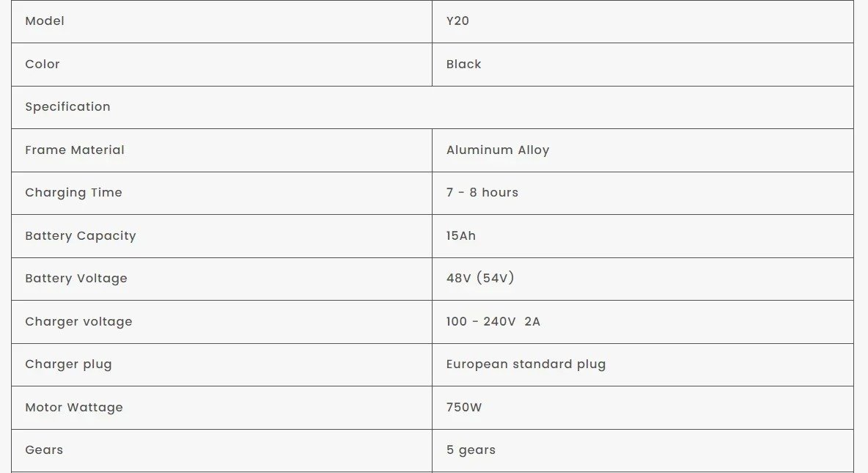Screen dimensions: 868x473
Task: Select the '750W' wattage value
Action: pos(464,408)
